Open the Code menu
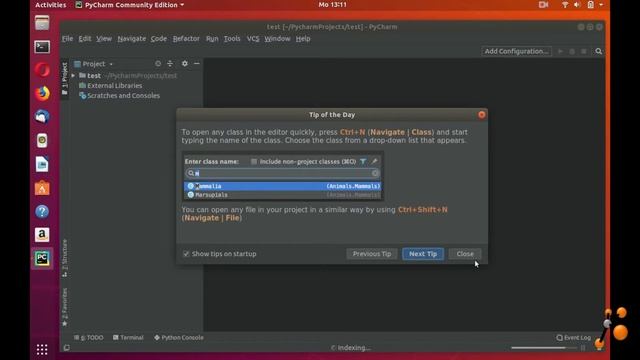The height and width of the screenshot is (360, 640). pyautogui.click(x=159, y=39)
